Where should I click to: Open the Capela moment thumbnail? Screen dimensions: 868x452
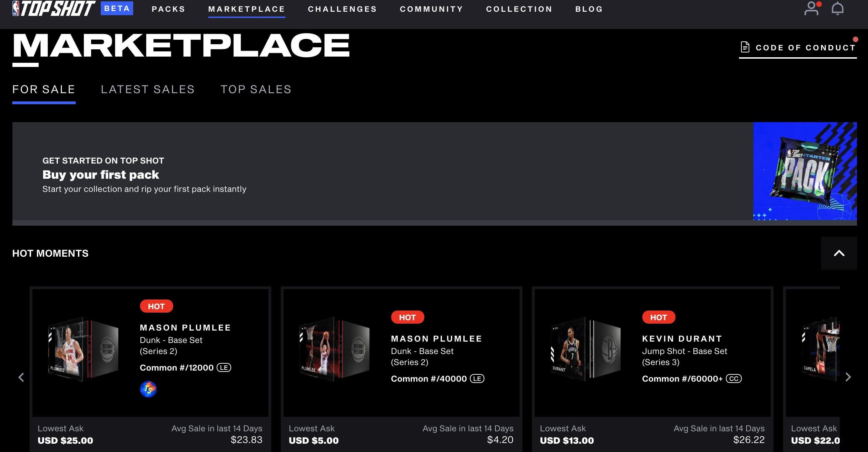pos(821,349)
